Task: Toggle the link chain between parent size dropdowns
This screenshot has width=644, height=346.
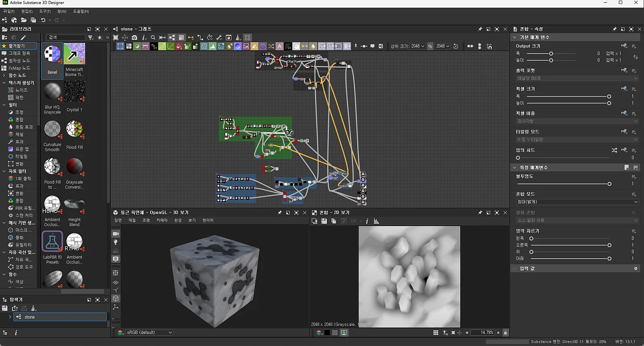Action: coord(430,46)
